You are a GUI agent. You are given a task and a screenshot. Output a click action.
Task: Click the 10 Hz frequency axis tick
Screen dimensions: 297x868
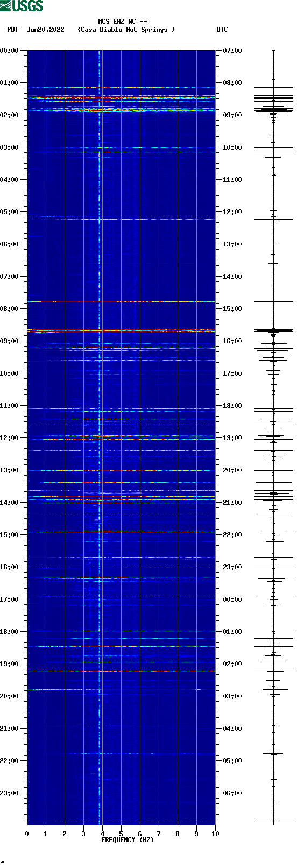point(215,834)
